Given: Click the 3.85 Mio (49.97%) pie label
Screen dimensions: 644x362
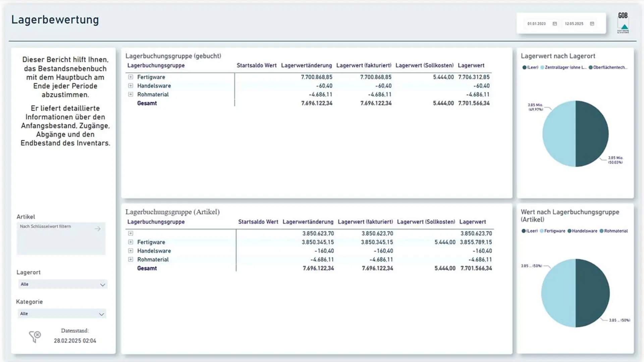Looking at the screenshot, I should pos(535,107).
